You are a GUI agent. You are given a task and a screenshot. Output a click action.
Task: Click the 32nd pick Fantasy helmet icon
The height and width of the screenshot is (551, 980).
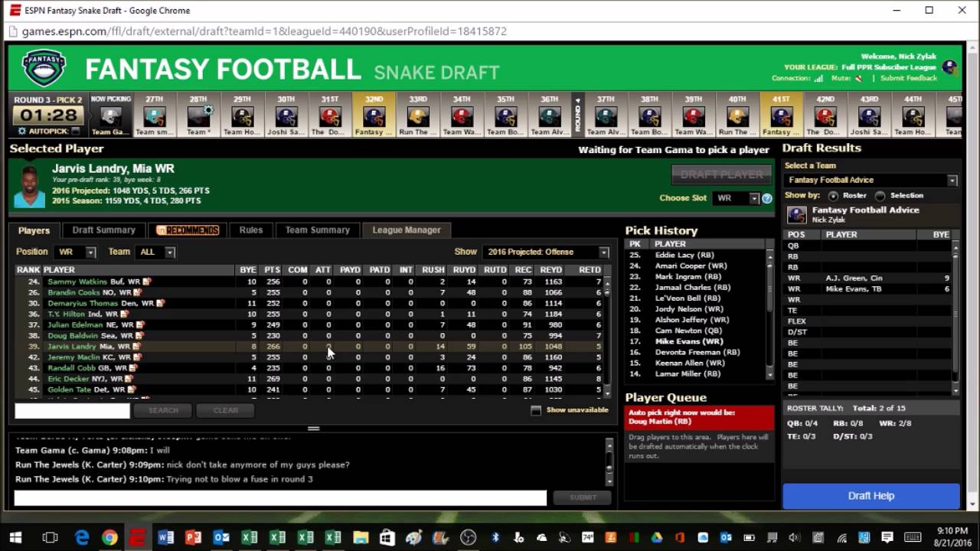[x=374, y=117]
